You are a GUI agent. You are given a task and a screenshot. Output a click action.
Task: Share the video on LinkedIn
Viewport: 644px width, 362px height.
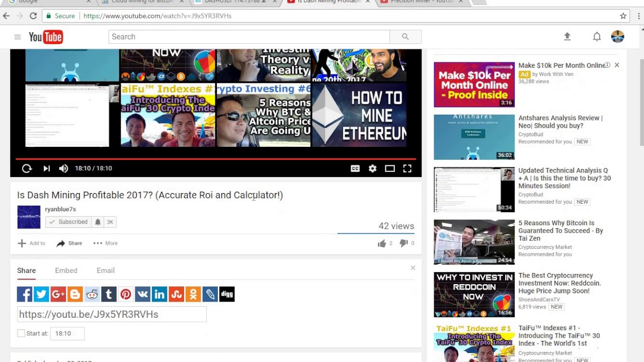pos(159,294)
